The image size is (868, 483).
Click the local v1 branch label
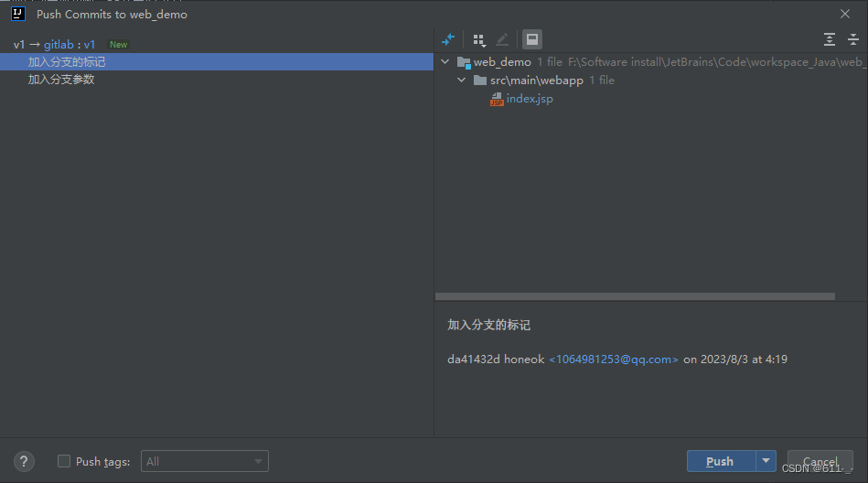[19, 44]
